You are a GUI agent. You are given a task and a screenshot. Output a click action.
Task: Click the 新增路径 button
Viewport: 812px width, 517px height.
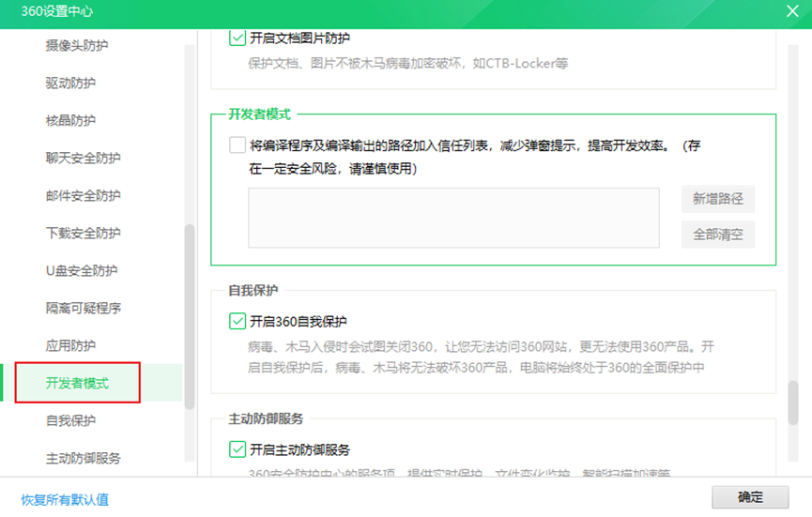click(717, 199)
